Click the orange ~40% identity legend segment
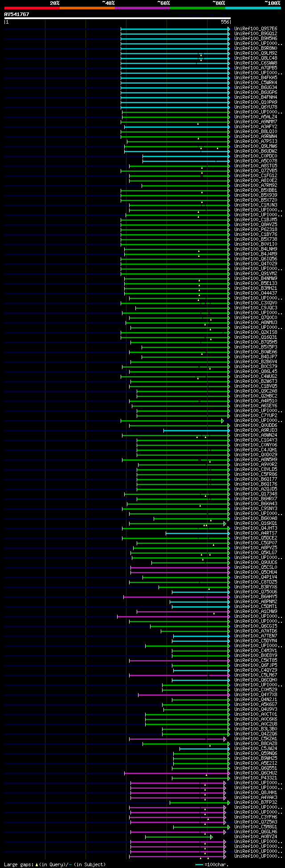The width and height of the screenshot is (285, 868). (x=87, y=8)
